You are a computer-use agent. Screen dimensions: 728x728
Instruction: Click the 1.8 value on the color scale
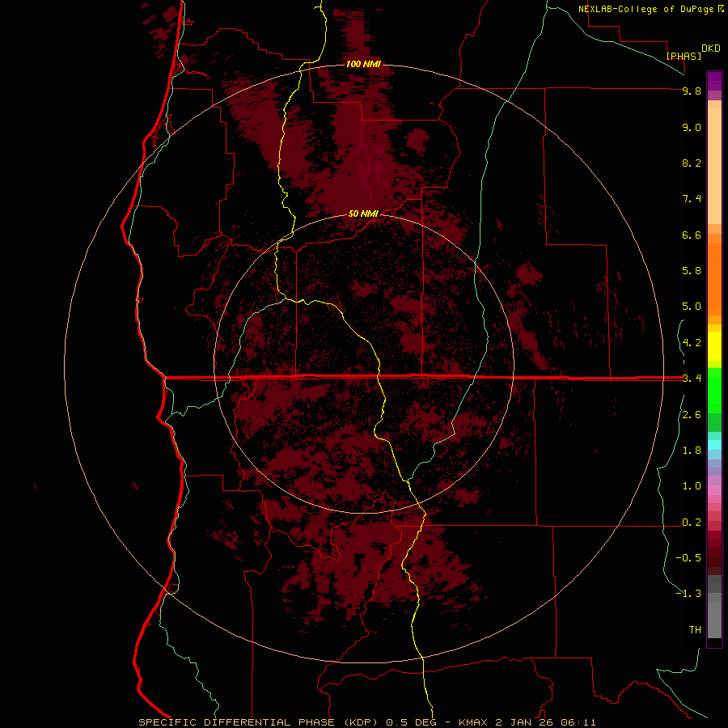(692, 451)
